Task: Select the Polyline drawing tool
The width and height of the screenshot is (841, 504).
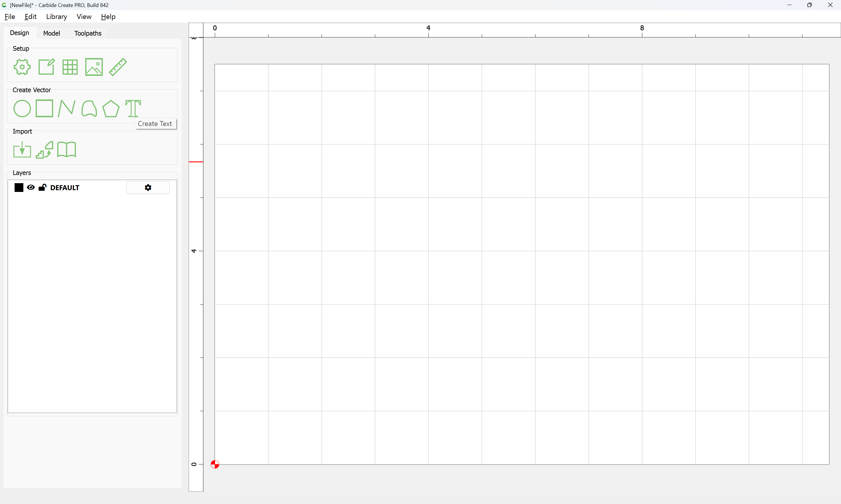Action: tap(66, 109)
